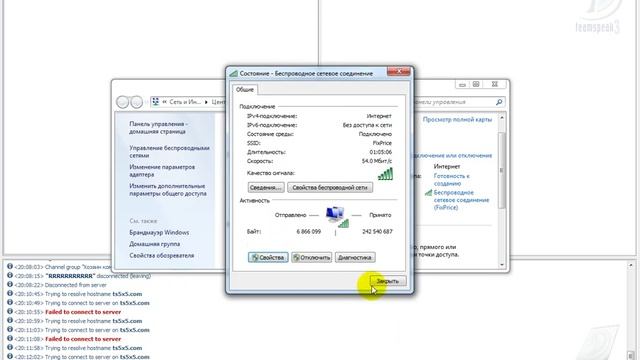Open Панель управления домашняя страница link

click(x=158, y=127)
